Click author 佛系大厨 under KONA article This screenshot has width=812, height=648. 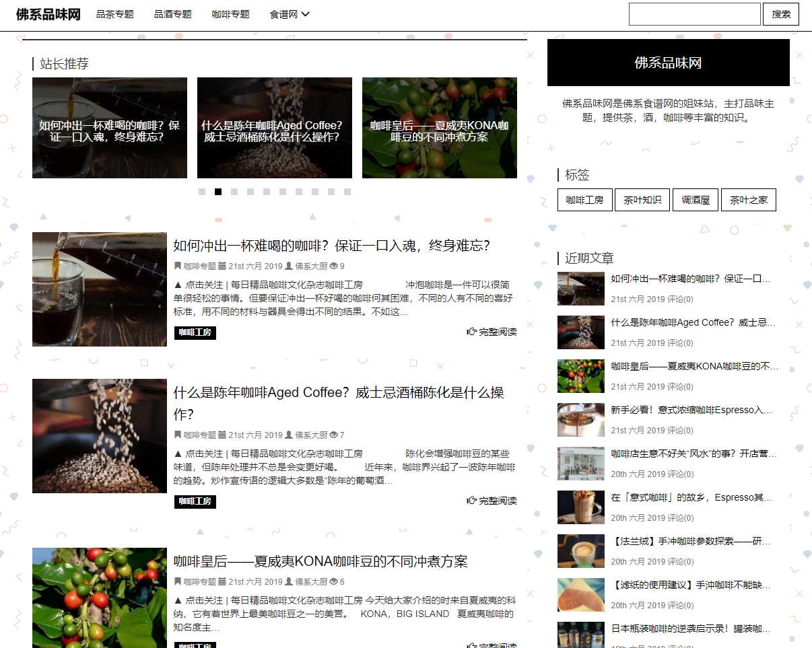point(311,582)
